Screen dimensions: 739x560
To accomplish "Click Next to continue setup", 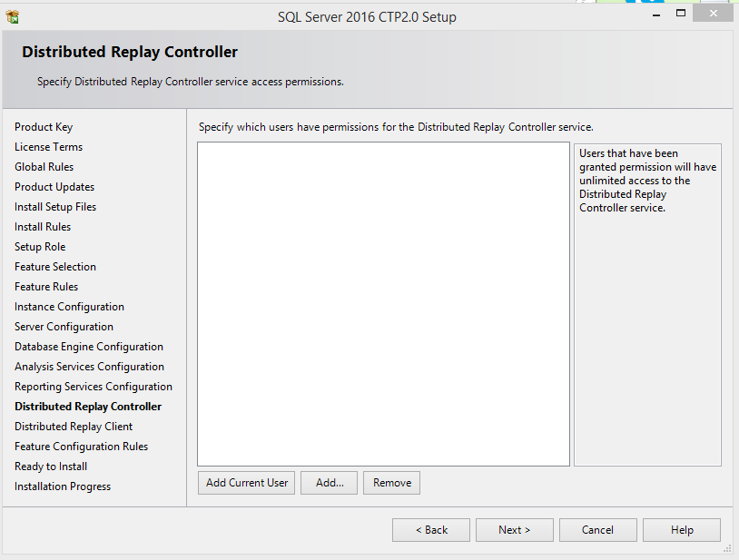I will tap(514, 529).
